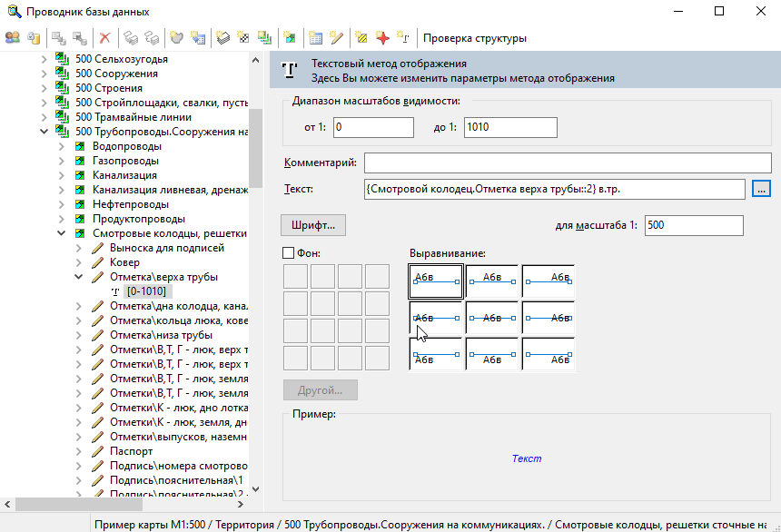Click the layer icon beside Водопроводы
The width and height of the screenshot is (781, 532).
tap(80, 146)
